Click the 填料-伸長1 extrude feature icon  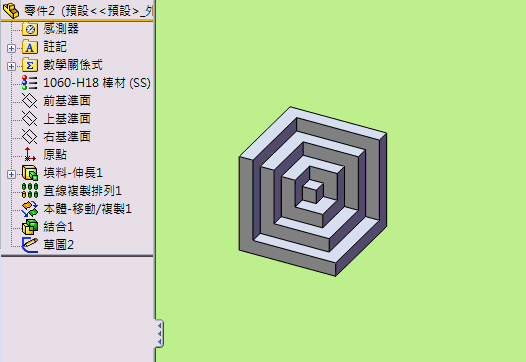[x=30, y=173]
